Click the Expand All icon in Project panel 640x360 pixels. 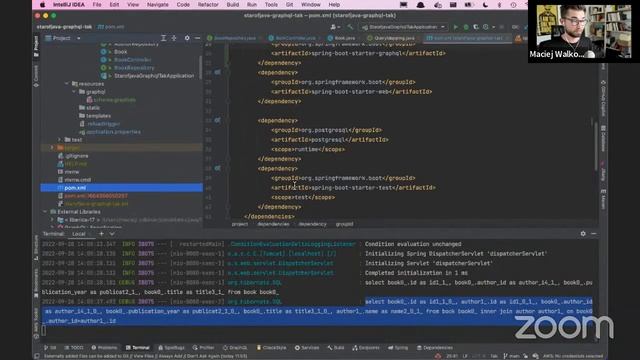163,38
